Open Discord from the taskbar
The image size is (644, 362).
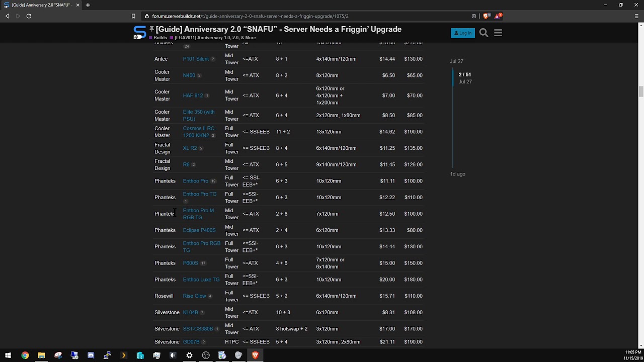[91, 355]
